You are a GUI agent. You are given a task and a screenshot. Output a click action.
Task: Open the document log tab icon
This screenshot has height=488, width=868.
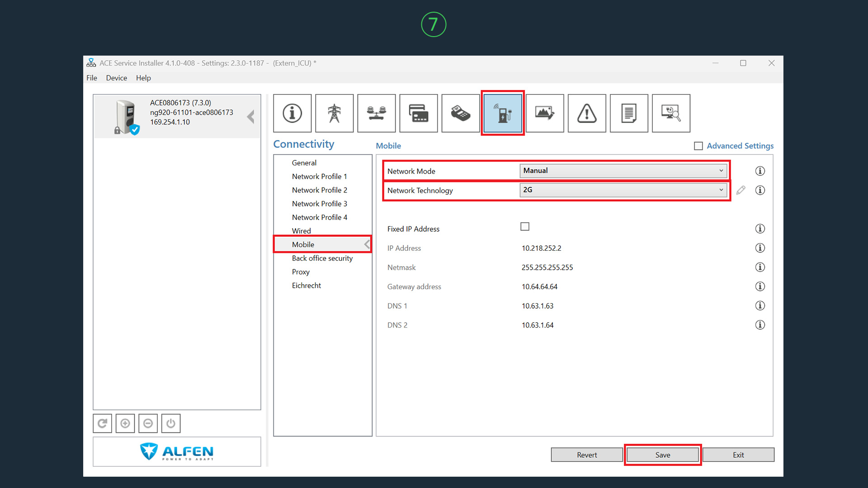tap(629, 113)
